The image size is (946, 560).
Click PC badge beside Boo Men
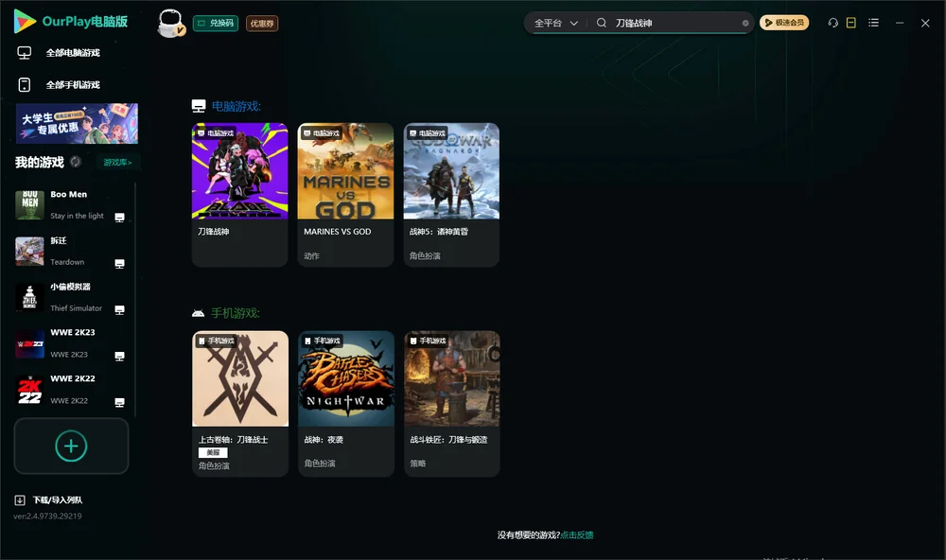(x=119, y=218)
